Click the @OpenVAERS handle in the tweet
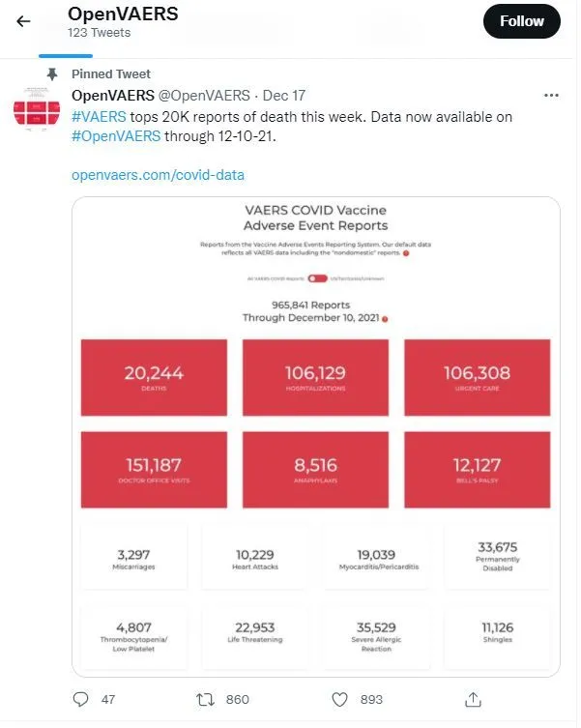The image size is (581, 728). tap(203, 96)
